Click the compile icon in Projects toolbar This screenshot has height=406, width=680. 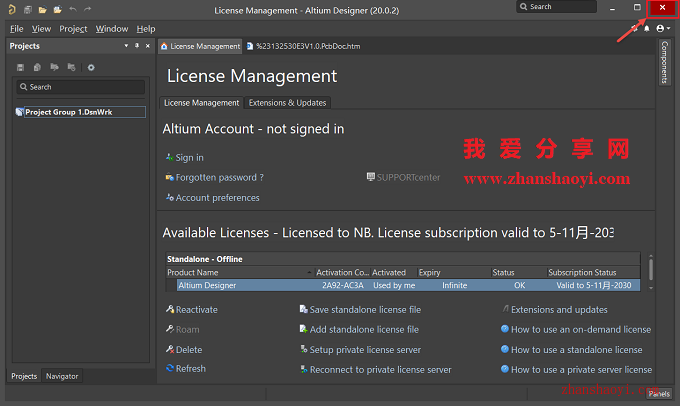[x=37, y=67]
